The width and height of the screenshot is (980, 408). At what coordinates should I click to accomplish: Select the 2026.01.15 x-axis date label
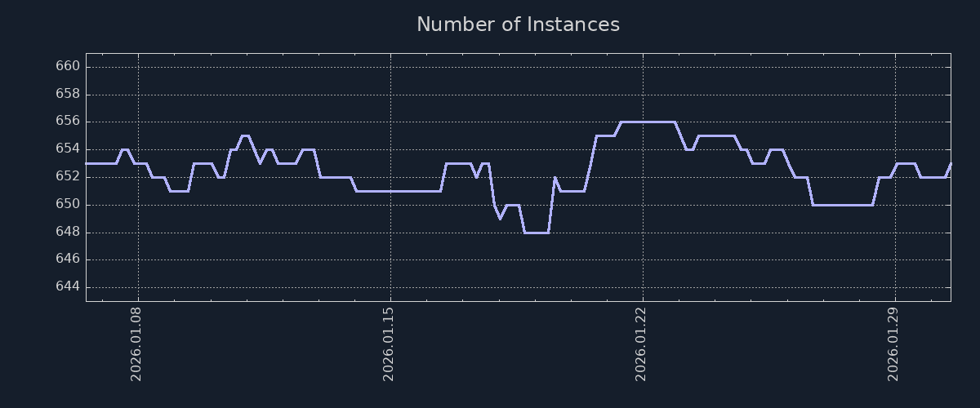(x=390, y=344)
